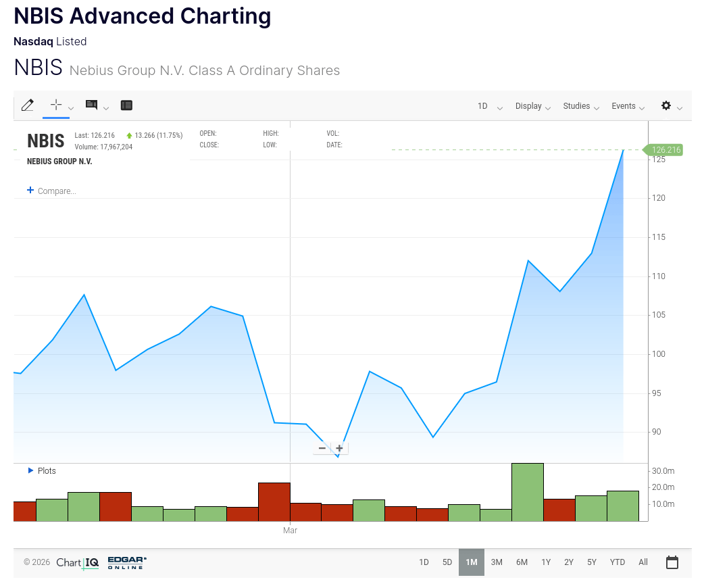
Task: Show the All time range
Action: tap(643, 562)
